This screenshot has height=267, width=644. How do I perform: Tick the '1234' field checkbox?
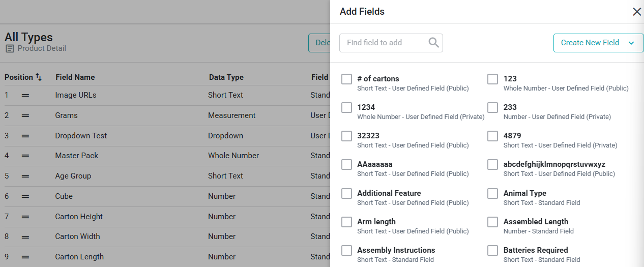coord(347,108)
